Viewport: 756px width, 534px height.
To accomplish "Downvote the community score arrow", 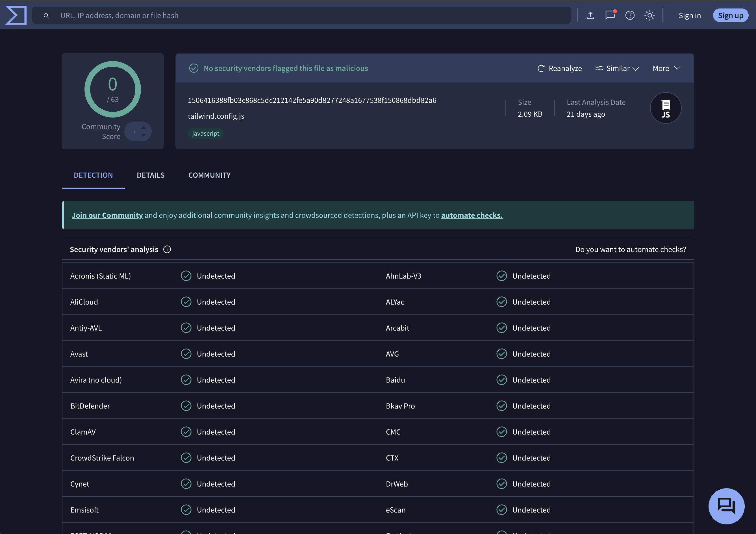I will (x=144, y=135).
